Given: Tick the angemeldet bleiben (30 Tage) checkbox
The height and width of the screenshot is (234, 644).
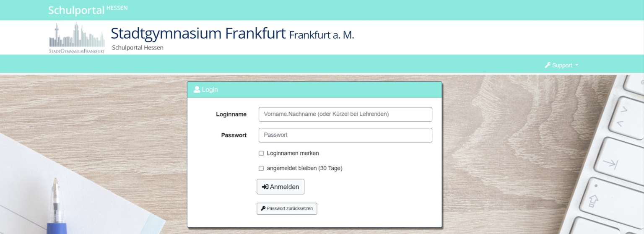Looking at the screenshot, I should (x=261, y=169).
